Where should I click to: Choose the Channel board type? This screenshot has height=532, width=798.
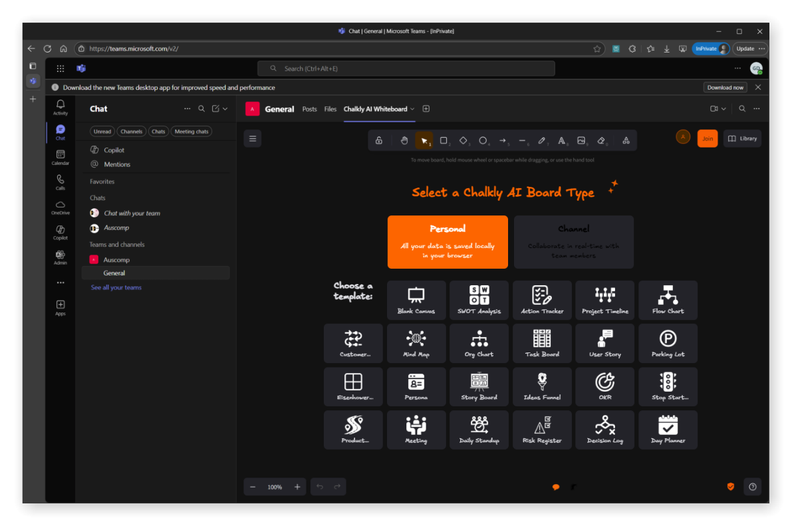(574, 242)
